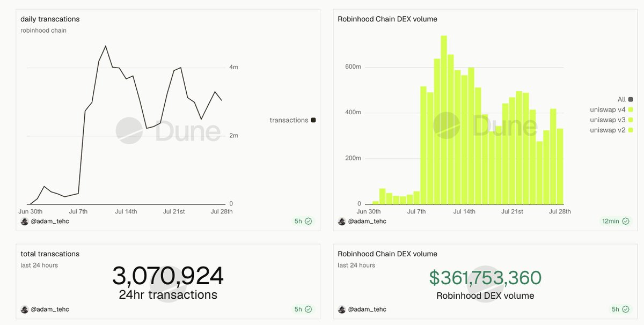
Task: Click the avatar beside @adam_tehc under daily transactions
Action: (24, 221)
